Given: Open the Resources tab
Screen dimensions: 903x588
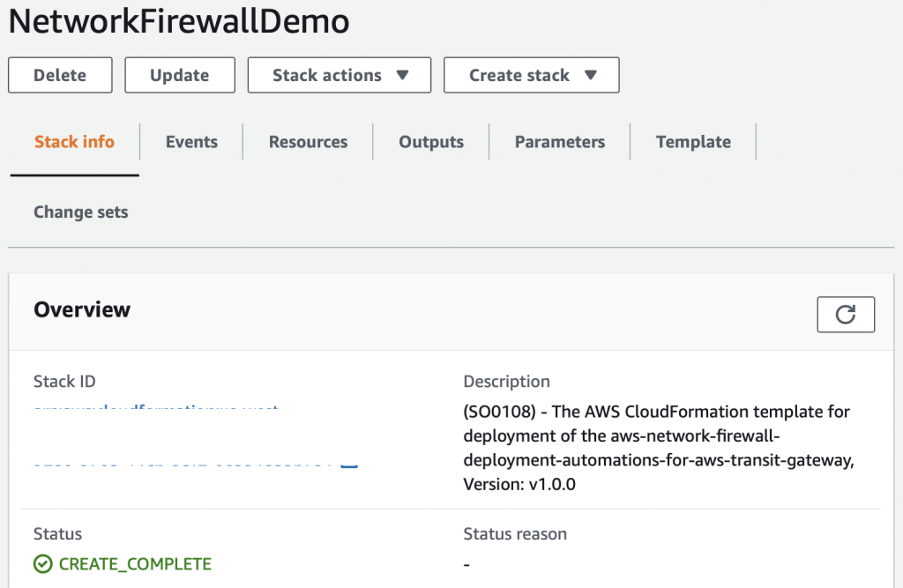Looking at the screenshot, I should (x=308, y=142).
